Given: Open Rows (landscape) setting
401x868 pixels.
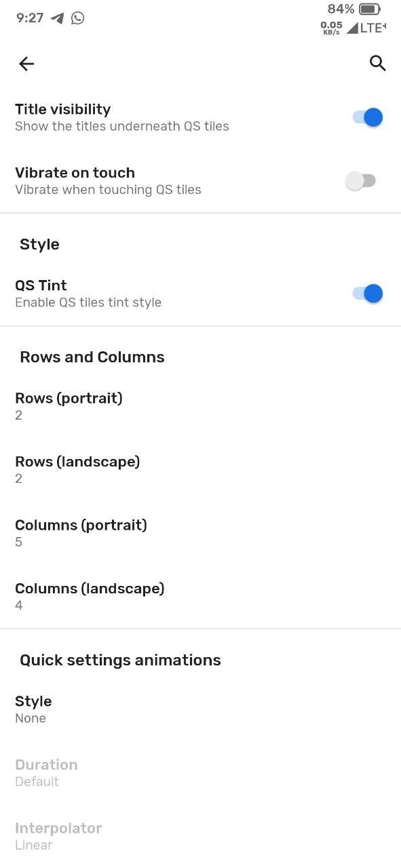Looking at the screenshot, I should click(200, 470).
